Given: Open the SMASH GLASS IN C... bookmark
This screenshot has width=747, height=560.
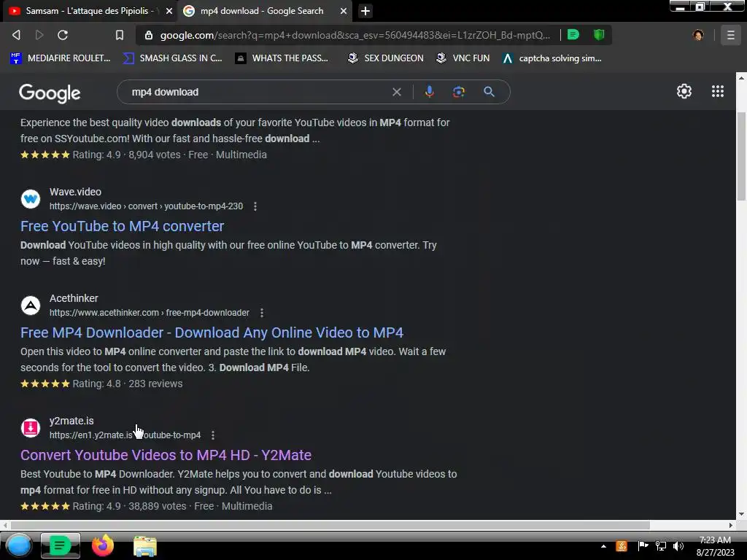Looking at the screenshot, I should click(172, 58).
